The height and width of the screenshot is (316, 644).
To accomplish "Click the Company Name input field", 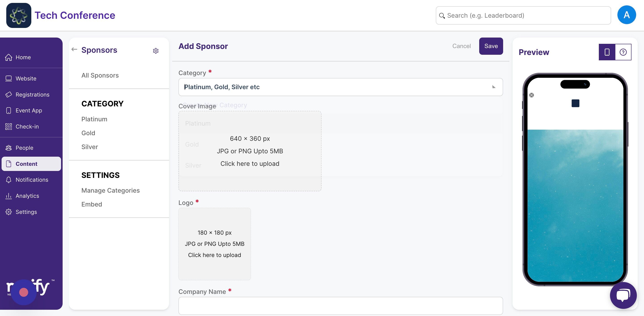I will (x=340, y=305).
